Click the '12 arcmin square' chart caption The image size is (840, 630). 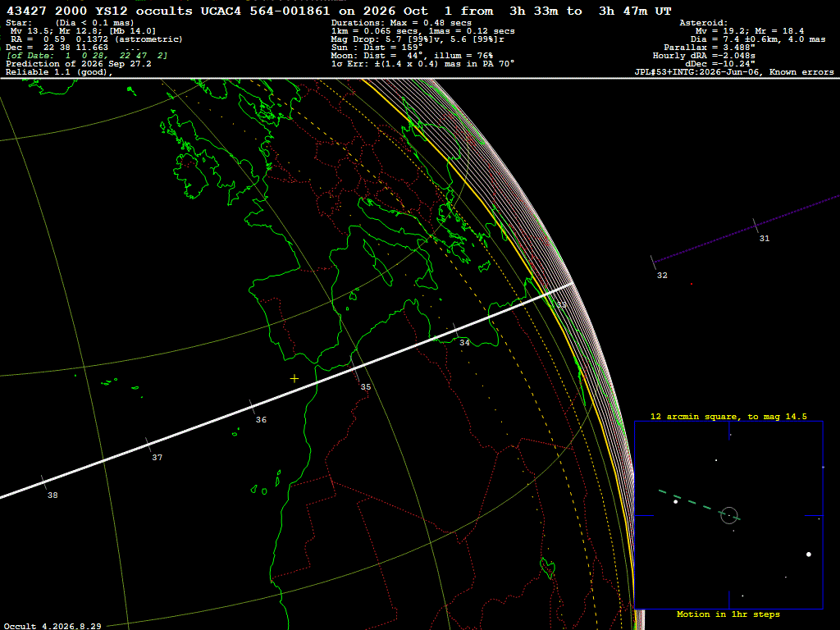tap(728, 416)
